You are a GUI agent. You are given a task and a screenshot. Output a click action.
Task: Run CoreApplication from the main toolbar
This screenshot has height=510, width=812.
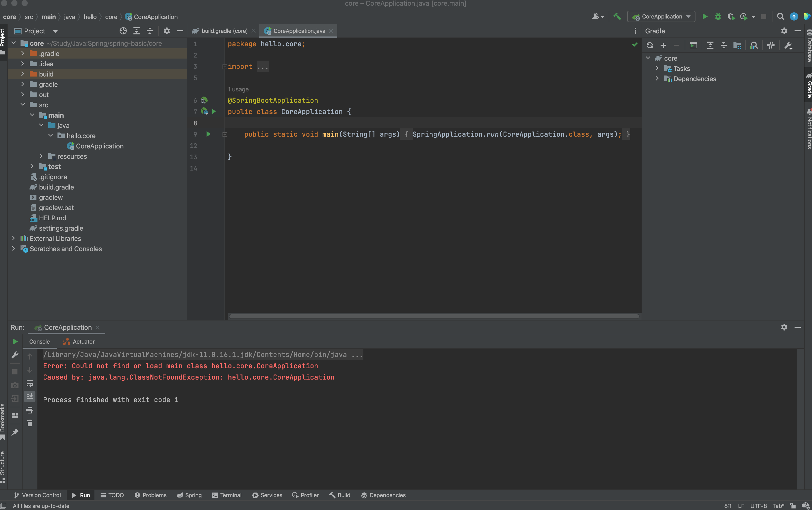point(704,16)
